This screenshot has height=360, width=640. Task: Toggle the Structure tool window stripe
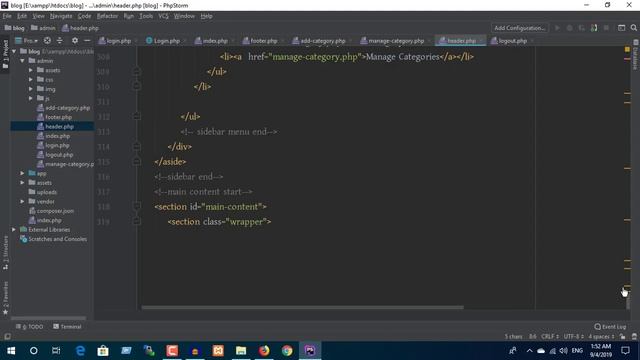click(x=5, y=252)
